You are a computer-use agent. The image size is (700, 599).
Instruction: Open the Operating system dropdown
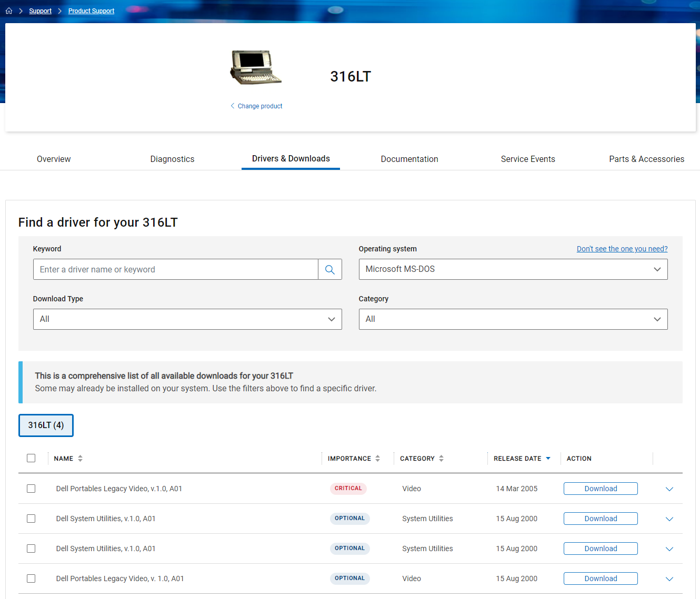pyautogui.click(x=513, y=269)
